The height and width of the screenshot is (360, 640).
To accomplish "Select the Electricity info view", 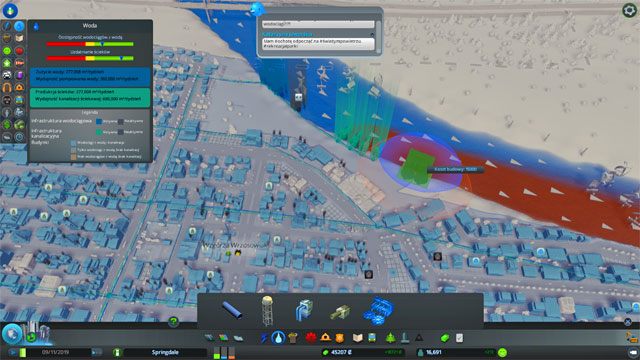I will click(x=7, y=26).
